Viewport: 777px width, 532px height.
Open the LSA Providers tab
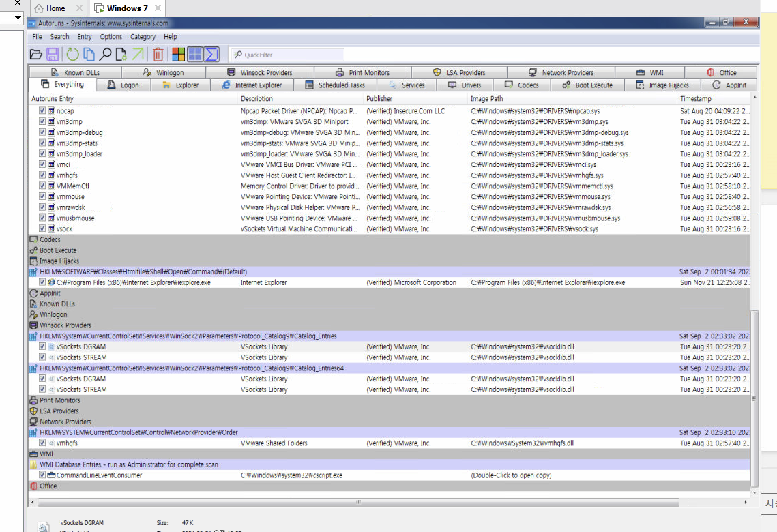coord(459,72)
